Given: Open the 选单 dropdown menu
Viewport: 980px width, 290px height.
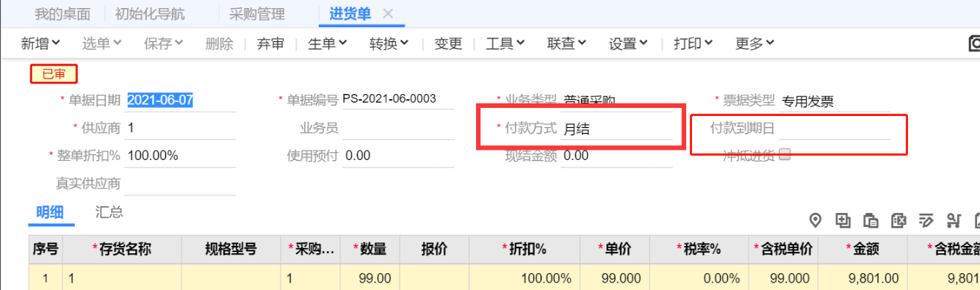Looking at the screenshot, I should [x=102, y=44].
